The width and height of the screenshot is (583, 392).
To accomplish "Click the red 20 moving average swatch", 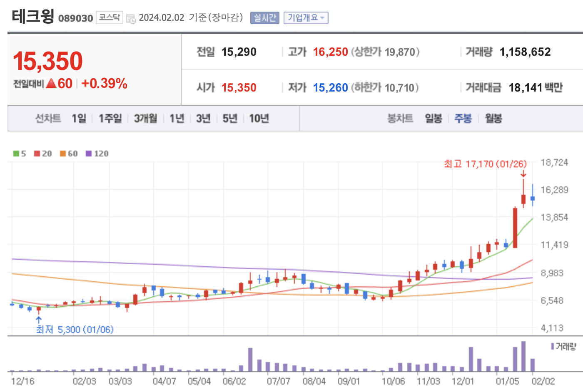I will [37, 154].
